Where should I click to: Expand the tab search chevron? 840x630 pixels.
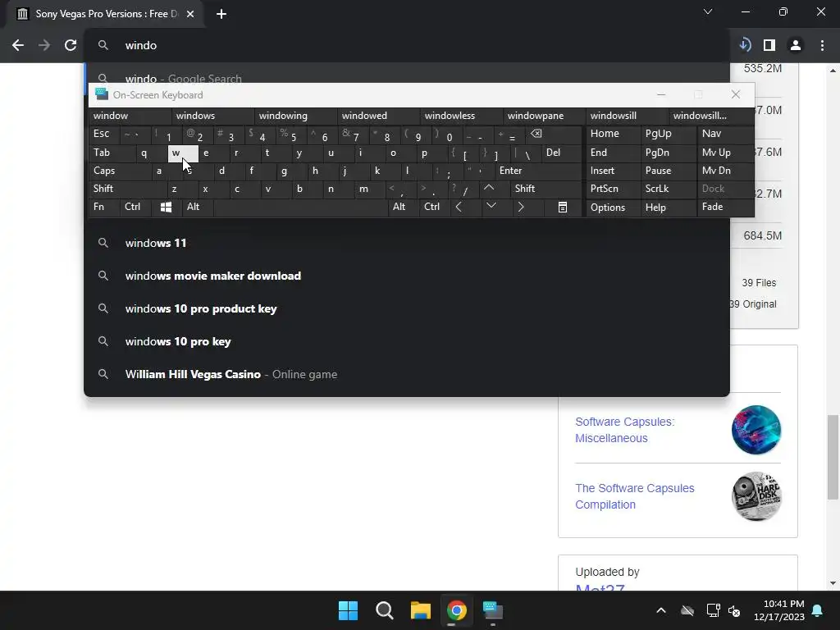click(708, 11)
